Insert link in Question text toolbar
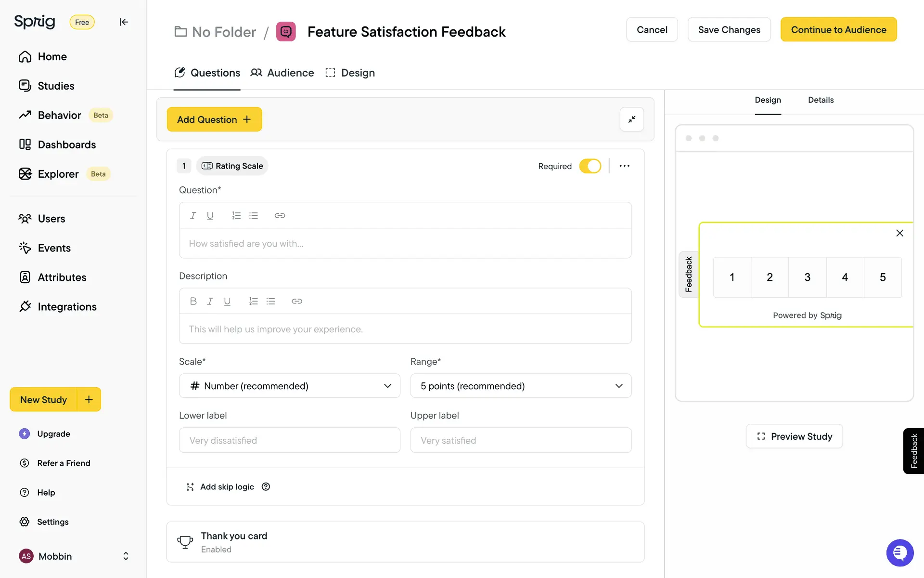 tap(280, 215)
